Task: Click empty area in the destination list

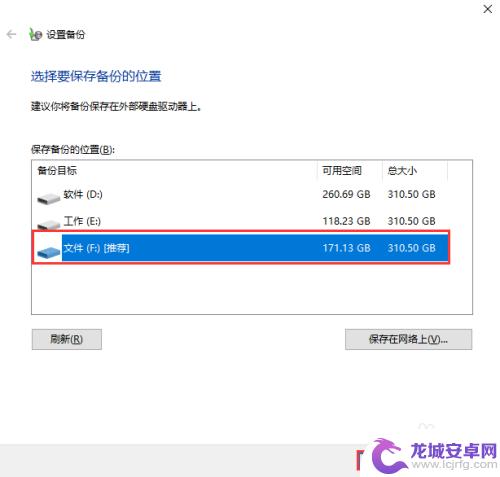Action: [x=252, y=288]
